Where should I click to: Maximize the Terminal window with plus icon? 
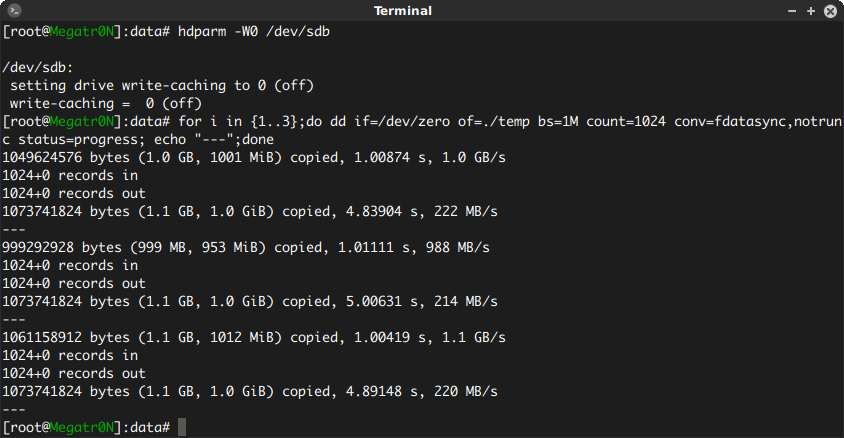pos(809,11)
